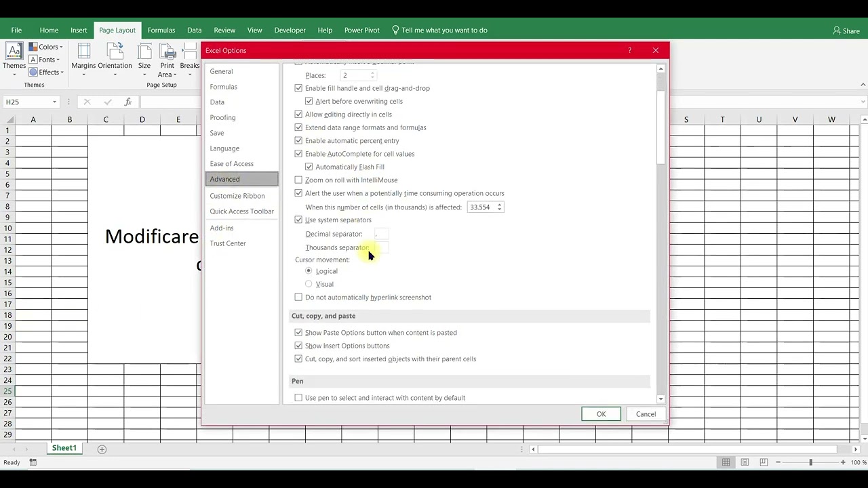Click the macro record icon in status bar
The height and width of the screenshot is (488, 868).
[x=33, y=462]
